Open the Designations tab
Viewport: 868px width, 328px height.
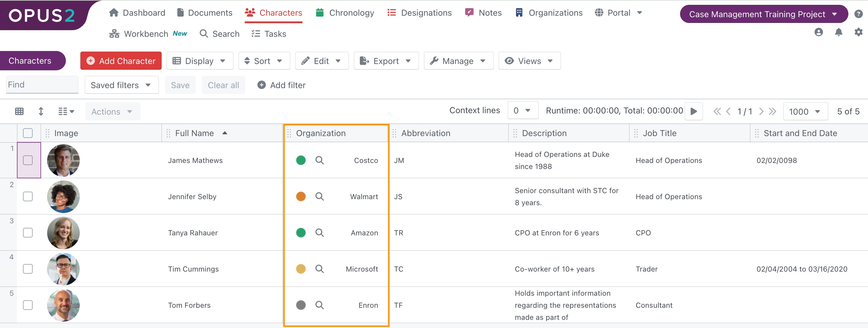(420, 13)
